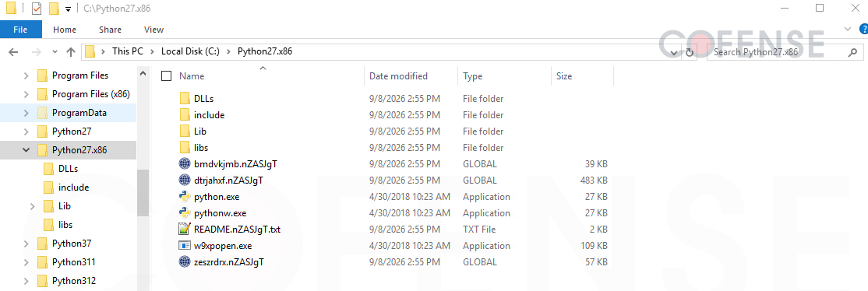Sort by the Date modified column
The width and height of the screenshot is (868, 291).
coord(398,76)
